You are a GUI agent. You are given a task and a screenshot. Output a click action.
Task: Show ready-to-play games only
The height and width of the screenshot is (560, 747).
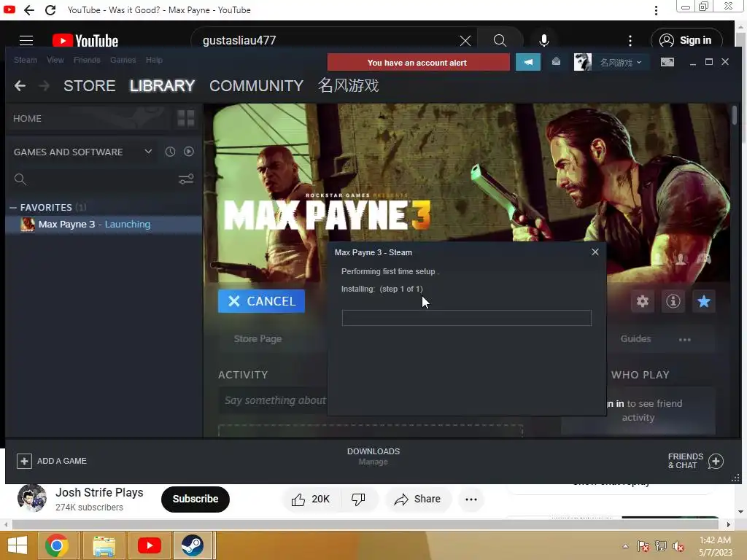click(189, 152)
